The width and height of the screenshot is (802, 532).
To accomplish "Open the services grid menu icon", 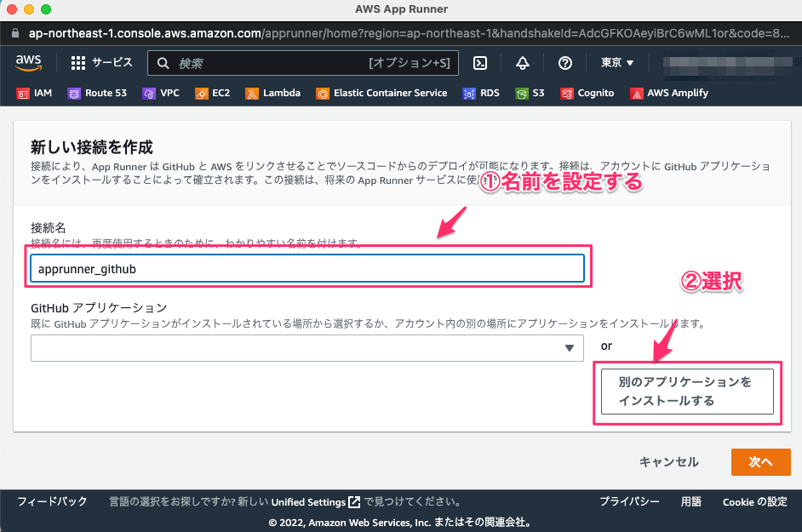I will pos(78,63).
